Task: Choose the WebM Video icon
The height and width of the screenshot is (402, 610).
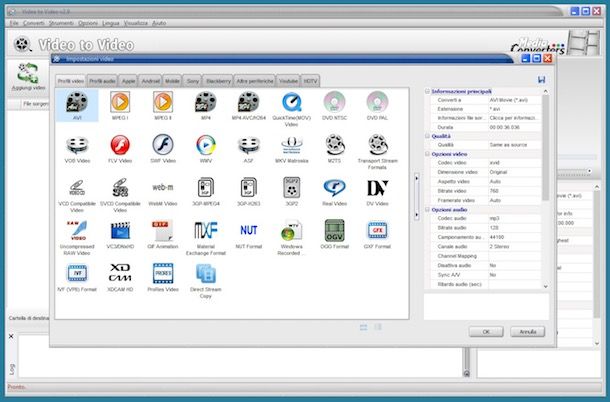Action: click(163, 188)
